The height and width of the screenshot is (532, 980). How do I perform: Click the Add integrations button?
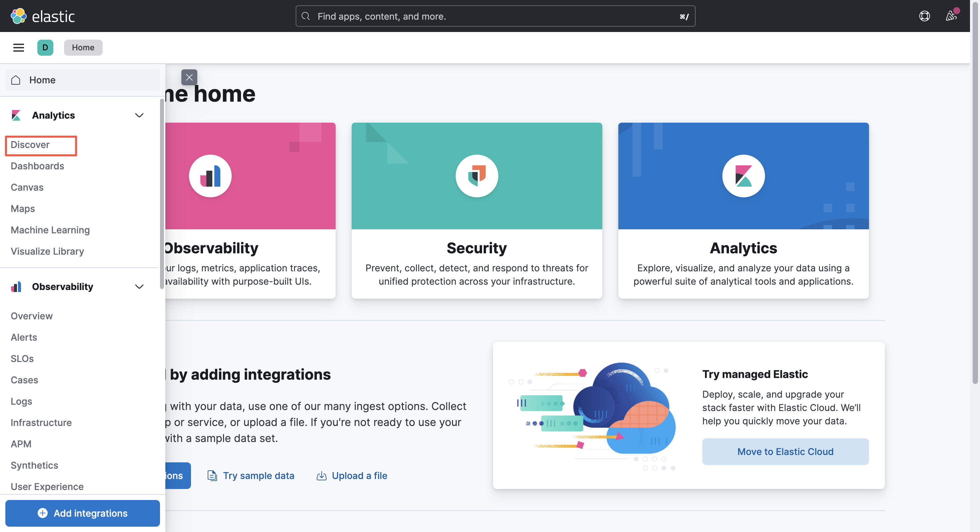tap(83, 513)
